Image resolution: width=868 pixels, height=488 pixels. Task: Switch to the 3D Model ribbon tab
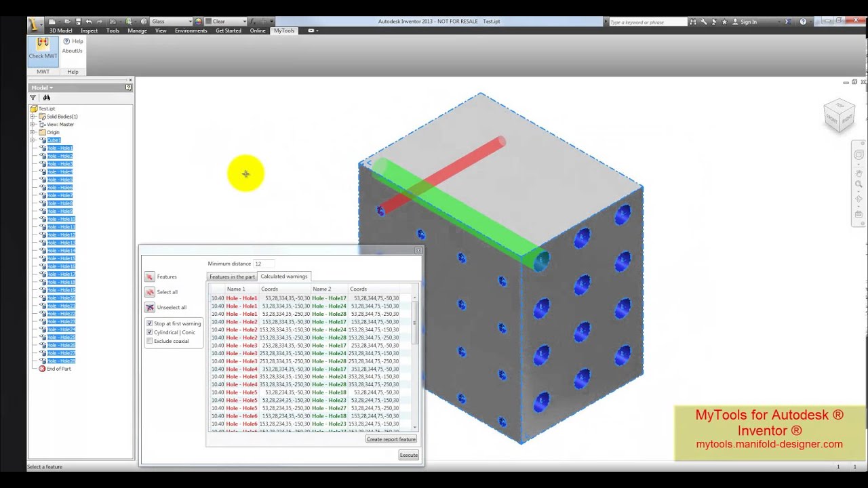point(60,30)
